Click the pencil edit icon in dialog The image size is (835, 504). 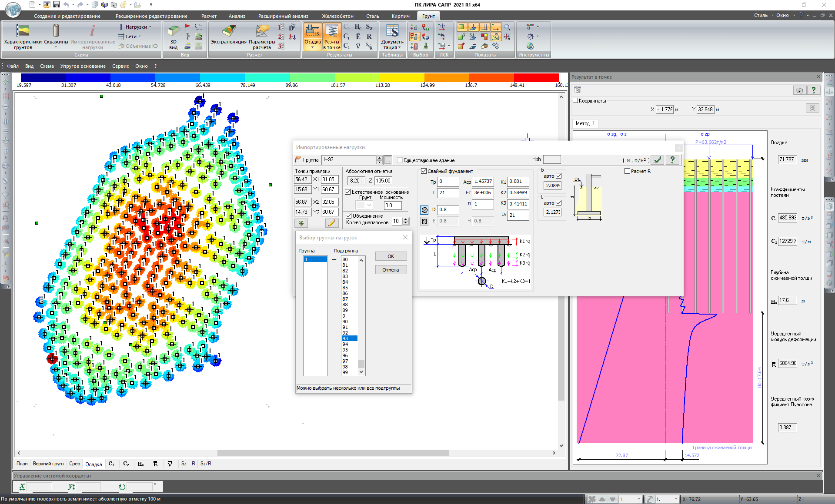(331, 223)
